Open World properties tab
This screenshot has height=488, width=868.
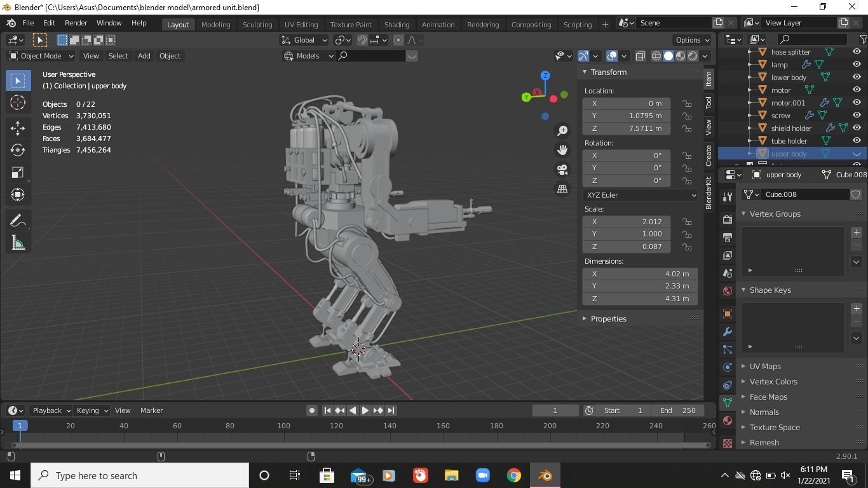point(728,290)
